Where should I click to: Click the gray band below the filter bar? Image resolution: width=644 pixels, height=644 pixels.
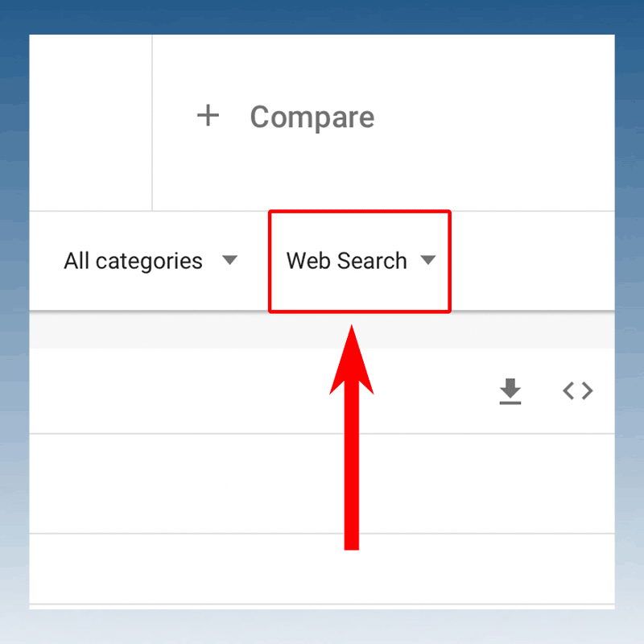tap(322, 330)
